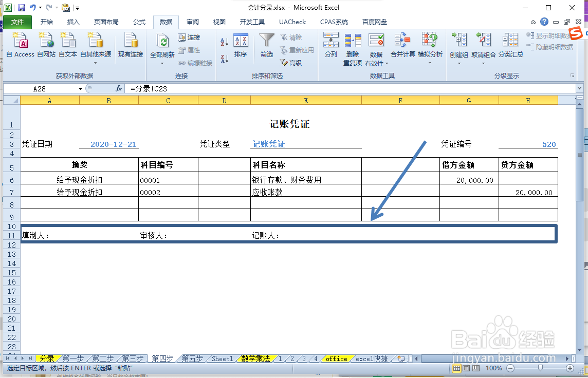The width and height of the screenshot is (588, 378).
Task: Select column E header
Action: click(x=306, y=100)
